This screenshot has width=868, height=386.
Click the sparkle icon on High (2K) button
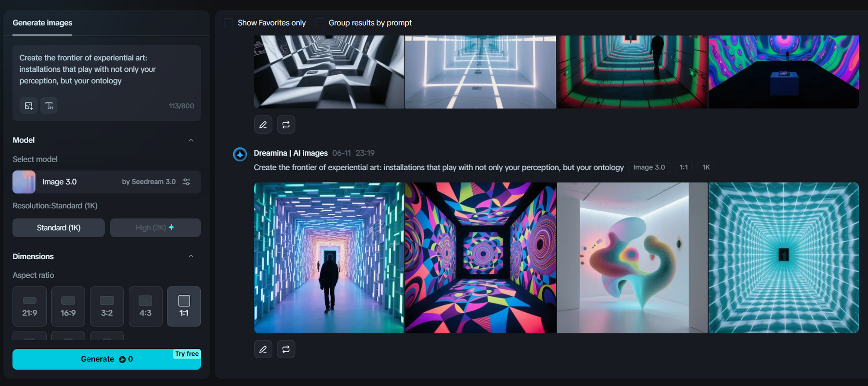click(x=171, y=227)
